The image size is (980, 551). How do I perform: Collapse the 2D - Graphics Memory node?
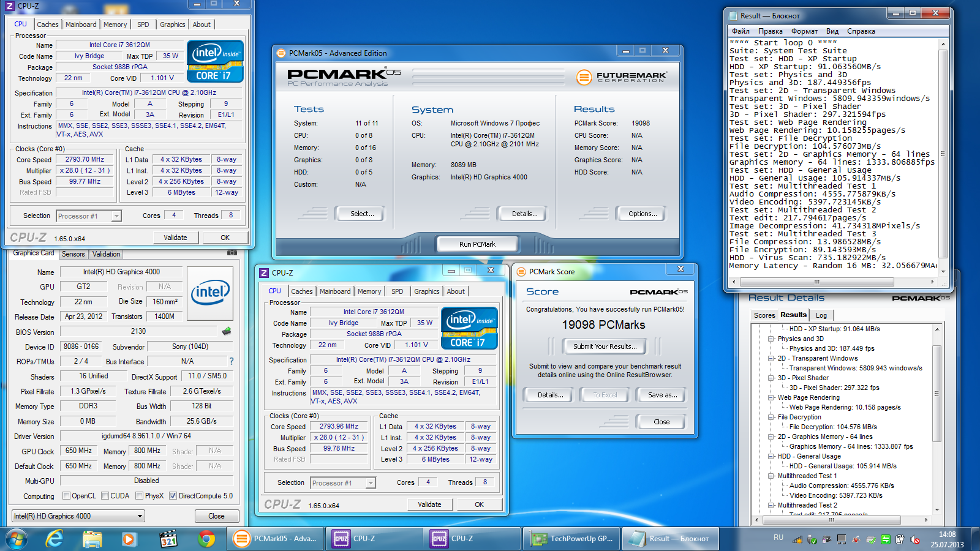click(x=771, y=437)
